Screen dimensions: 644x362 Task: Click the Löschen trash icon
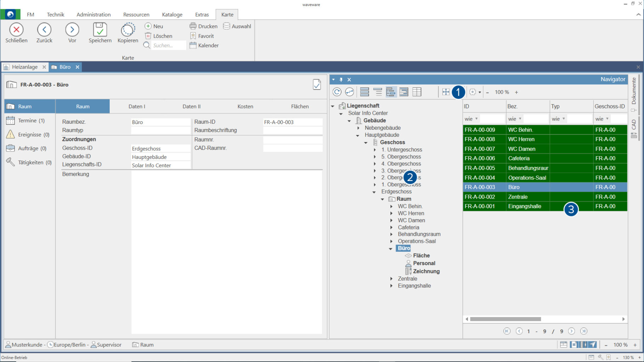pos(148,36)
